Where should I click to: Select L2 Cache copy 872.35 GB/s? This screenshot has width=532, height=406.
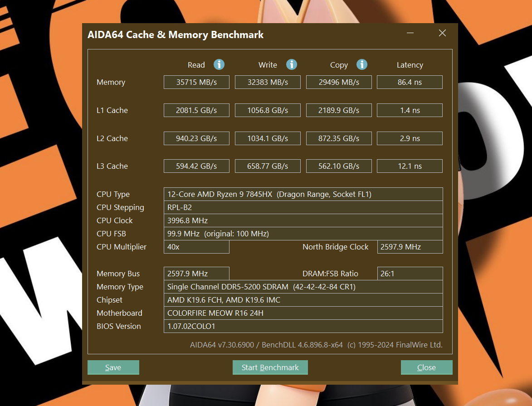point(339,138)
